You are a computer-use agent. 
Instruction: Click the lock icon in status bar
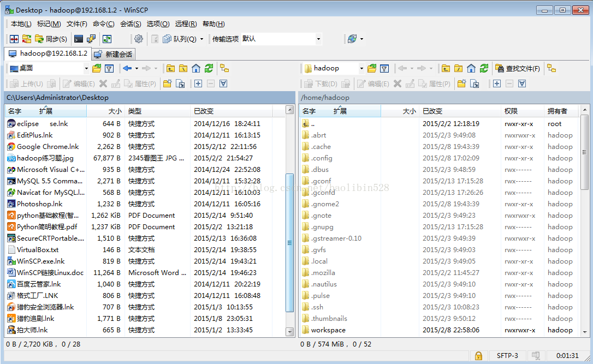[x=478, y=356]
